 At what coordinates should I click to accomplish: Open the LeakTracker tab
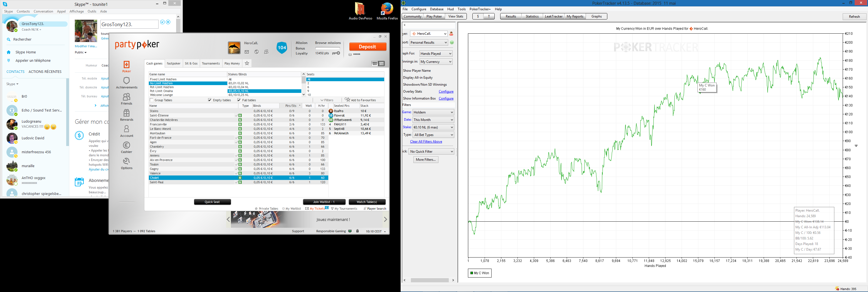pyautogui.click(x=553, y=16)
